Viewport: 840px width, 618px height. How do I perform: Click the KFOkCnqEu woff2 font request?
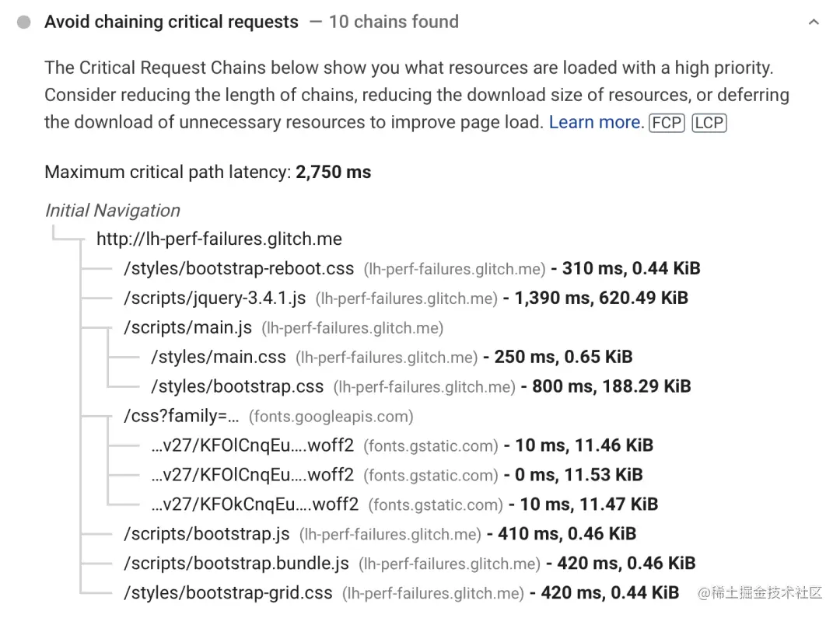tap(254, 505)
